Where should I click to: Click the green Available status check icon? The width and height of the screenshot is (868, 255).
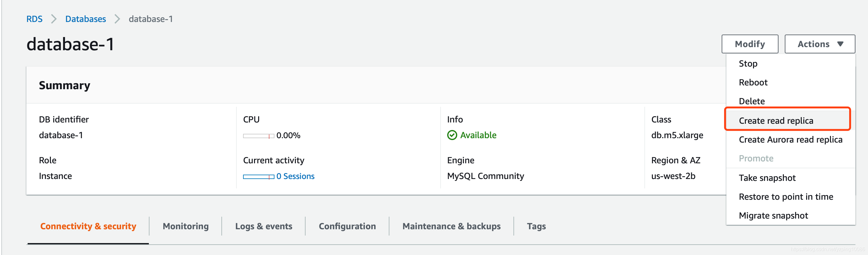452,135
